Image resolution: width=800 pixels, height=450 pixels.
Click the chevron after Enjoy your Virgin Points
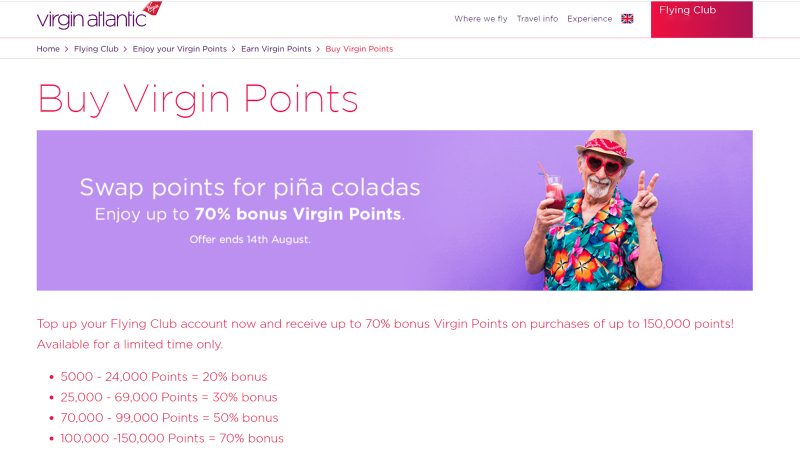coord(234,49)
